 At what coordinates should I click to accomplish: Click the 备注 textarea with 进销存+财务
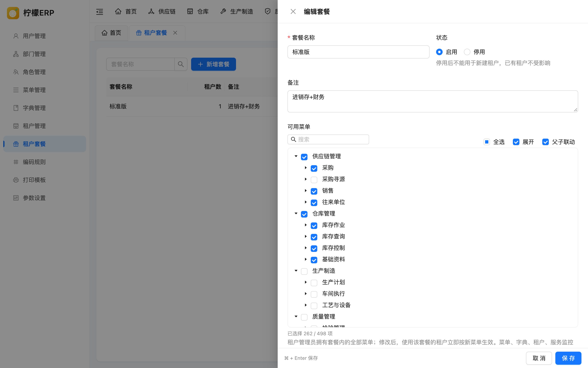coord(432,101)
